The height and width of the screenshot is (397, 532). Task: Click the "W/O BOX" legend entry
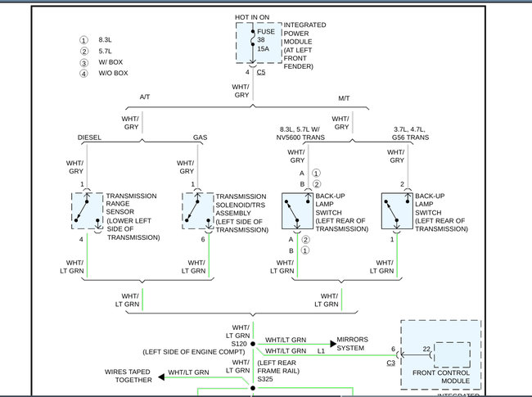113,73
